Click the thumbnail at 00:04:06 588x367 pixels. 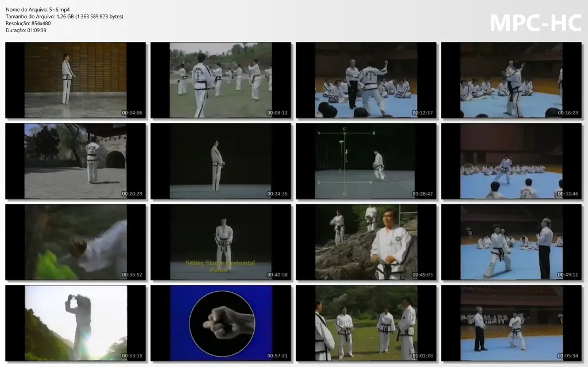pos(75,80)
